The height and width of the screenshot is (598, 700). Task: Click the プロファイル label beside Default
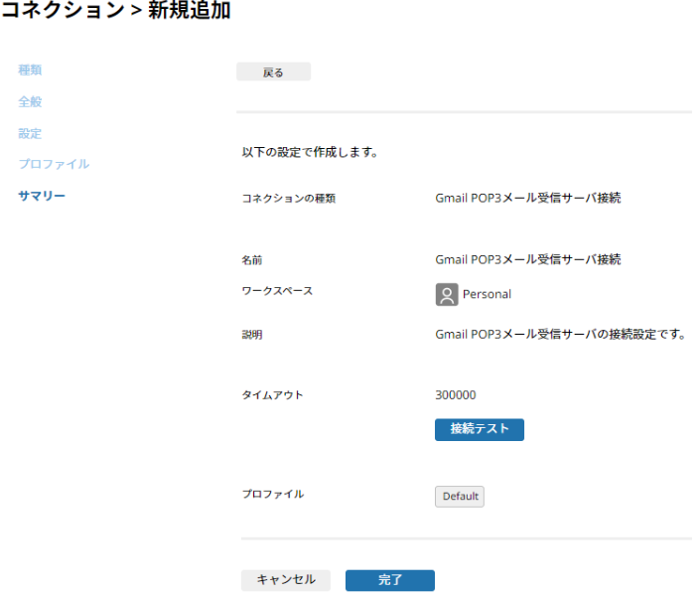coord(273,494)
